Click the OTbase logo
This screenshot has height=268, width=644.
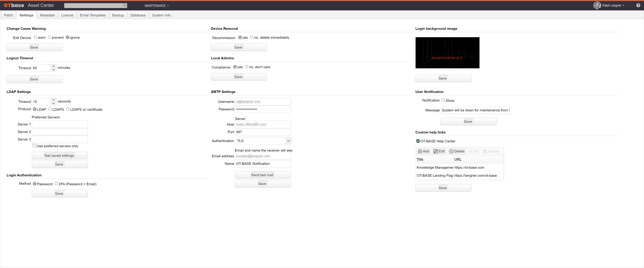[14, 5]
